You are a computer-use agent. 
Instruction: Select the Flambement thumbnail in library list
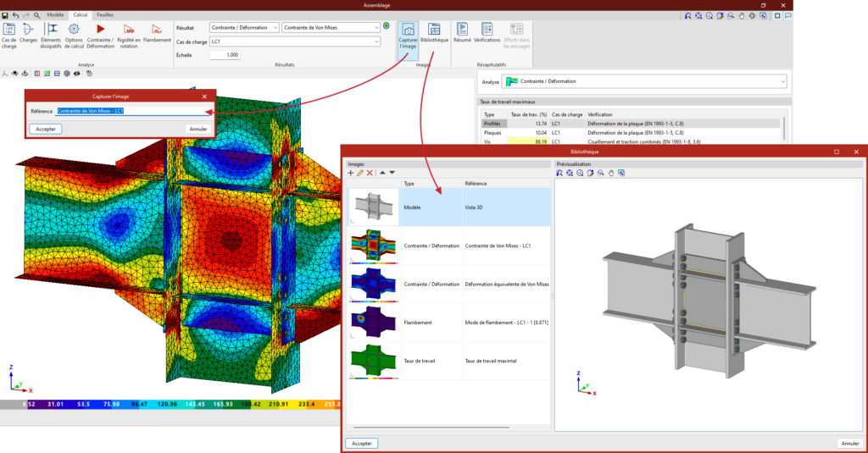373,322
